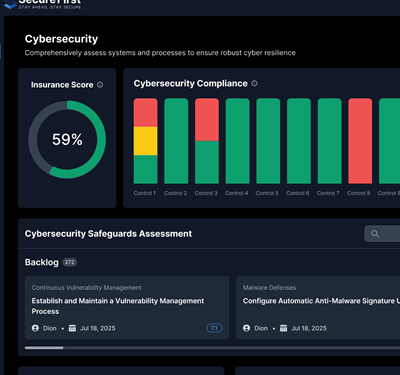400x375 pixels.
Task: Select the red segment of the Control 3 bar
Action: [x=207, y=120]
